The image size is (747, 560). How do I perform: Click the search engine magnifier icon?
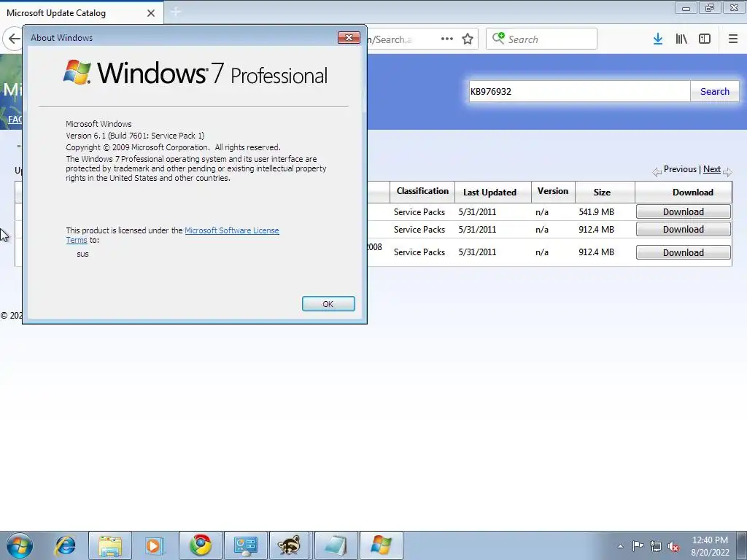(498, 39)
